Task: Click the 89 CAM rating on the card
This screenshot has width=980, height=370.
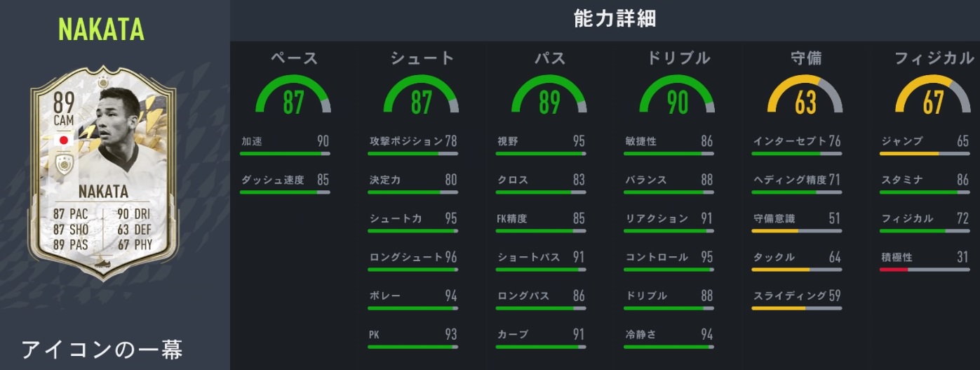Action: click(65, 111)
